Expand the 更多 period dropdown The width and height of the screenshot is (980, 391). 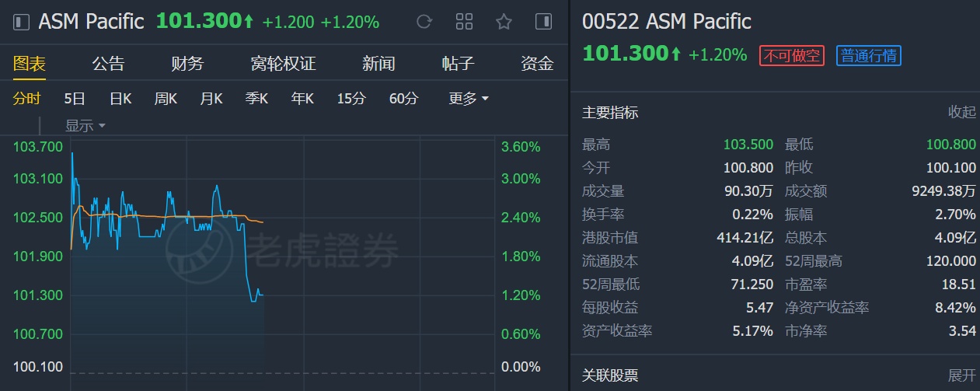click(469, 99)
